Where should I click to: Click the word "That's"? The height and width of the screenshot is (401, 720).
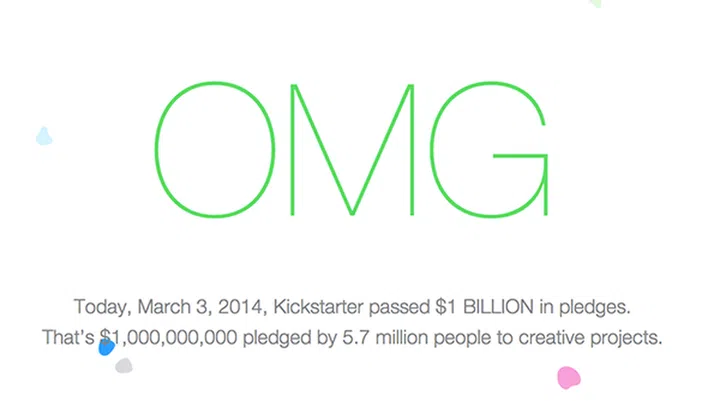(x=69, y=337)
